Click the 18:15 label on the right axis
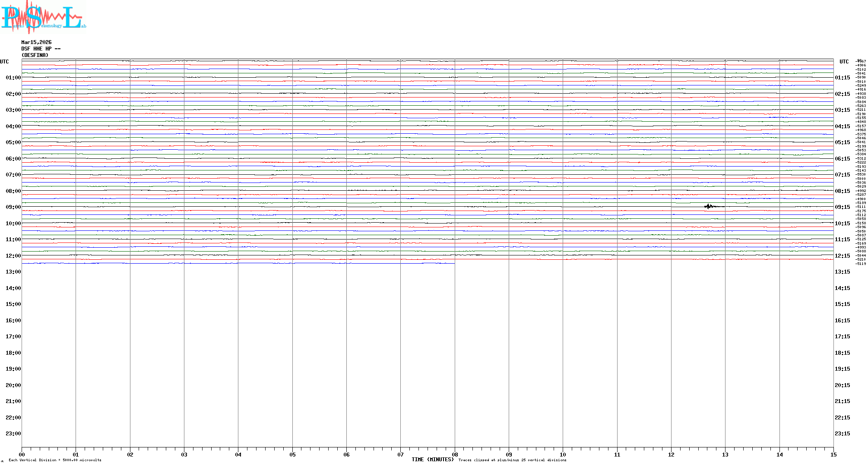The width and height of the screenshot is (868, 466). tap(842, 353)
